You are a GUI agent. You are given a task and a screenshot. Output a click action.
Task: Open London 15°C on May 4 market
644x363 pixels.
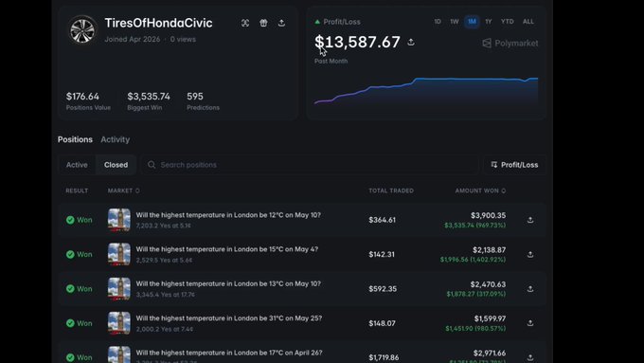point(227,249)
